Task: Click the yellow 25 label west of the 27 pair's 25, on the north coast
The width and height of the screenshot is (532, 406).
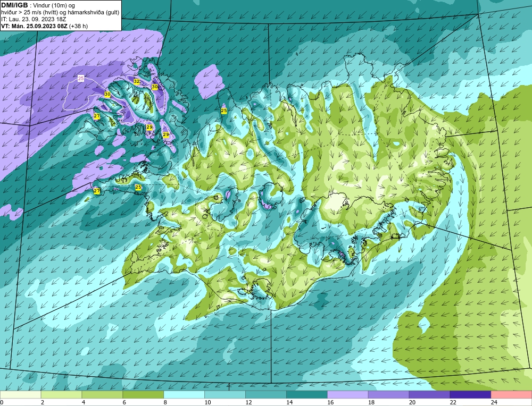Action: point(223,111)
